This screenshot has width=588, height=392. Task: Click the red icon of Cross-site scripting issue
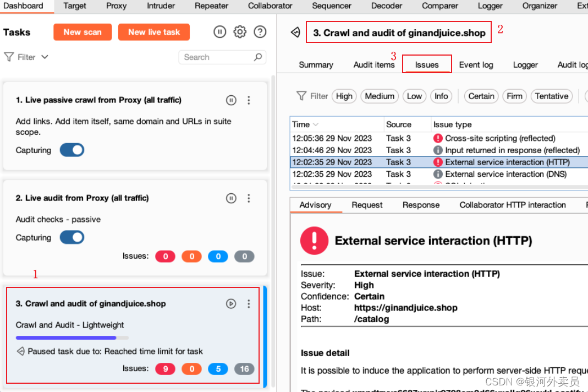[438, 138]
